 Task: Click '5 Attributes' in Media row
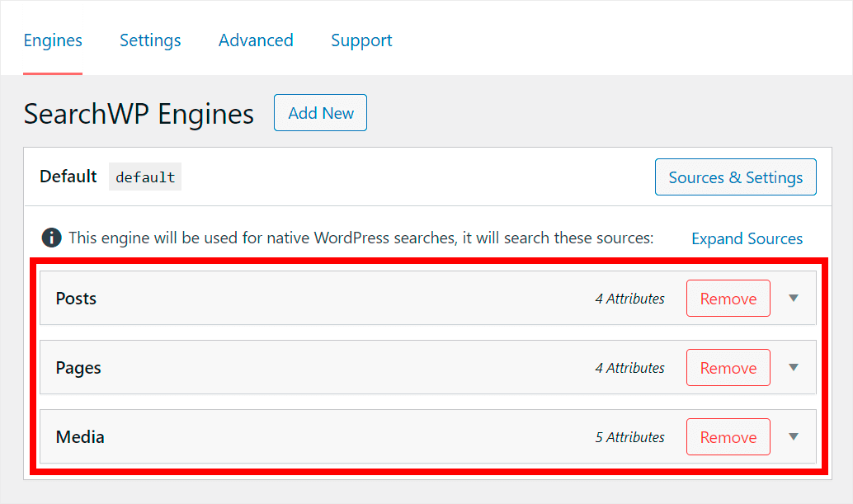pyautogui.click(x=630, y=437)
